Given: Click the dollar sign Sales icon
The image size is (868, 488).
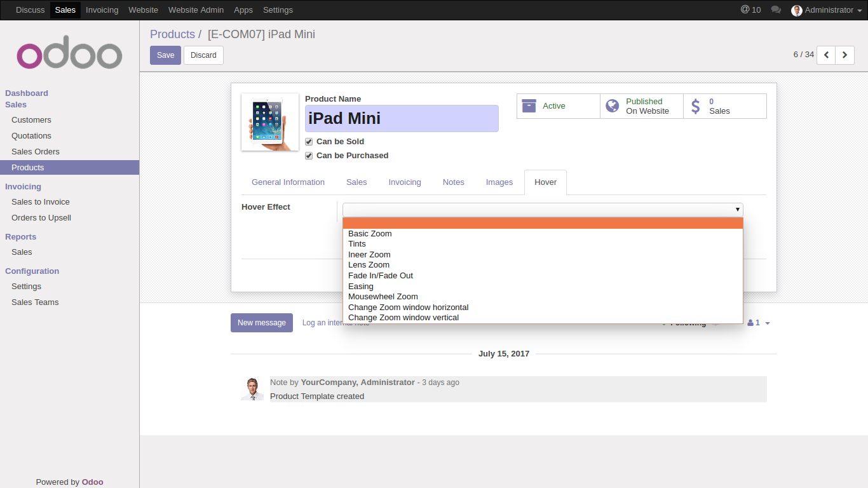Looking at the screenshot, I should pos(696,106).
